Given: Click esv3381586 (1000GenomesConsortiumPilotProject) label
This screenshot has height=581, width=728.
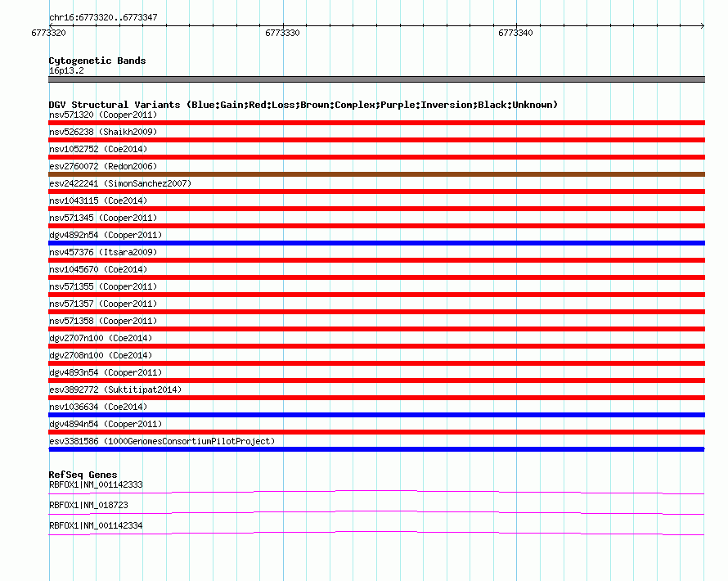Looking at the screenshot, I should pyautogui.click(x=162, y=441).
